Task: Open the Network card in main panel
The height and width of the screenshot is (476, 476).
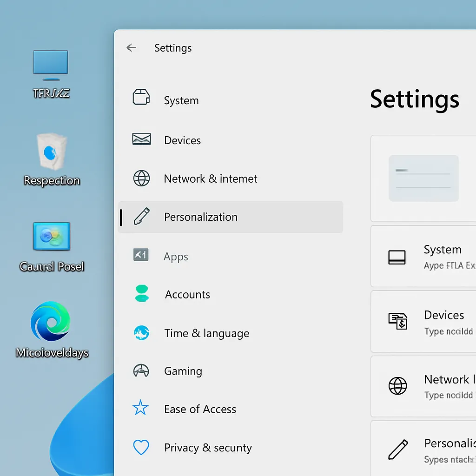Action: pyautogui.click(x=423, y=386)
